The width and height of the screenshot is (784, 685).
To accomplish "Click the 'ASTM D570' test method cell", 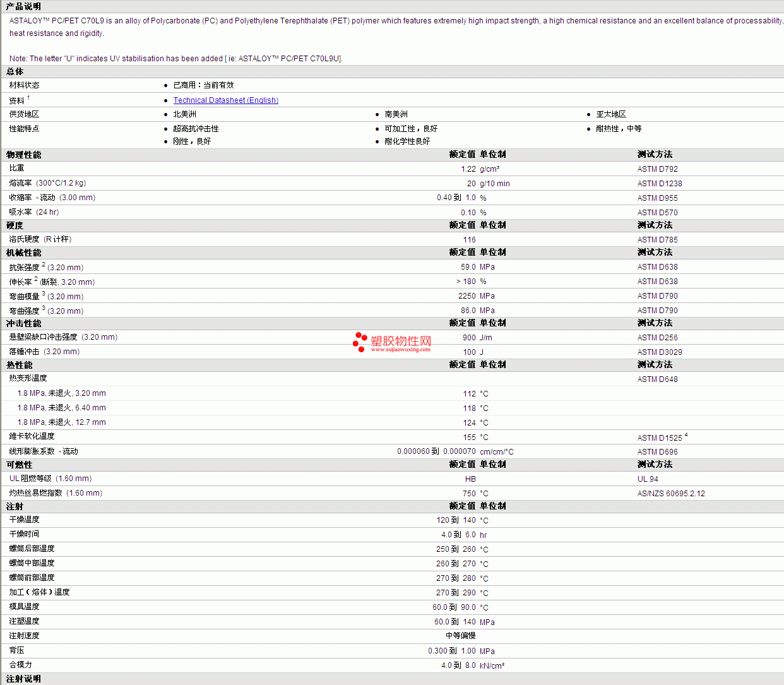I will pyautogui.click(x=658, y=213).
